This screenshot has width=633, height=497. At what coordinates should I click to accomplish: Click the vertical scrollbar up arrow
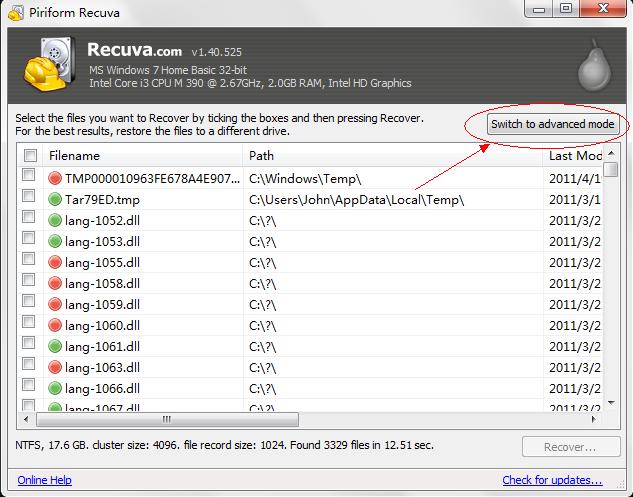tap(611, 153)
